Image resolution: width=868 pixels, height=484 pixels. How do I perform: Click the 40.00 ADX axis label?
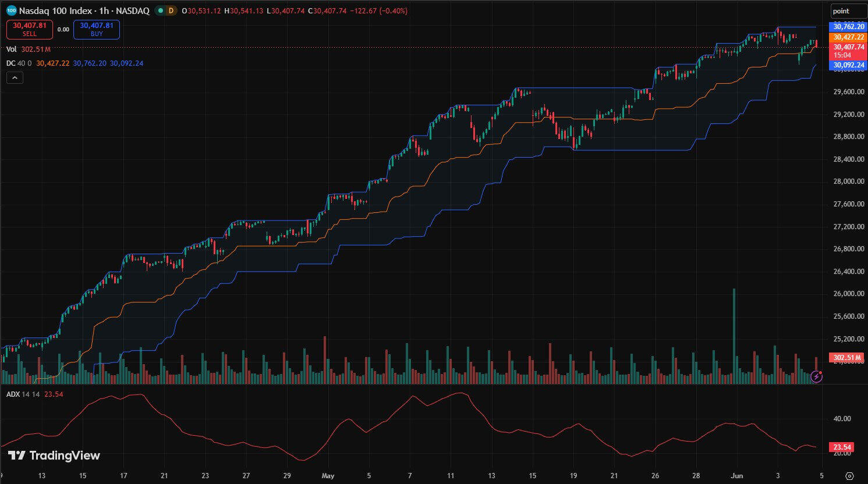pos(842,419)
